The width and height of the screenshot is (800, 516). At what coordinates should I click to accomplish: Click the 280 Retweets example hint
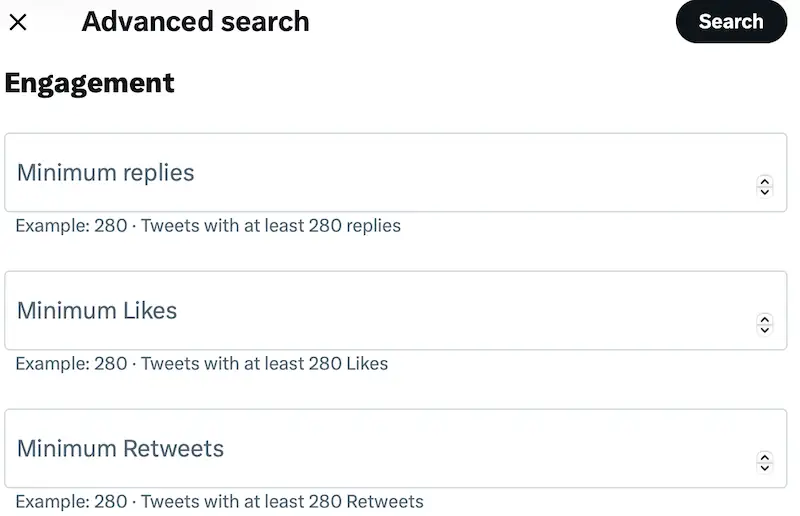(219, 502)
